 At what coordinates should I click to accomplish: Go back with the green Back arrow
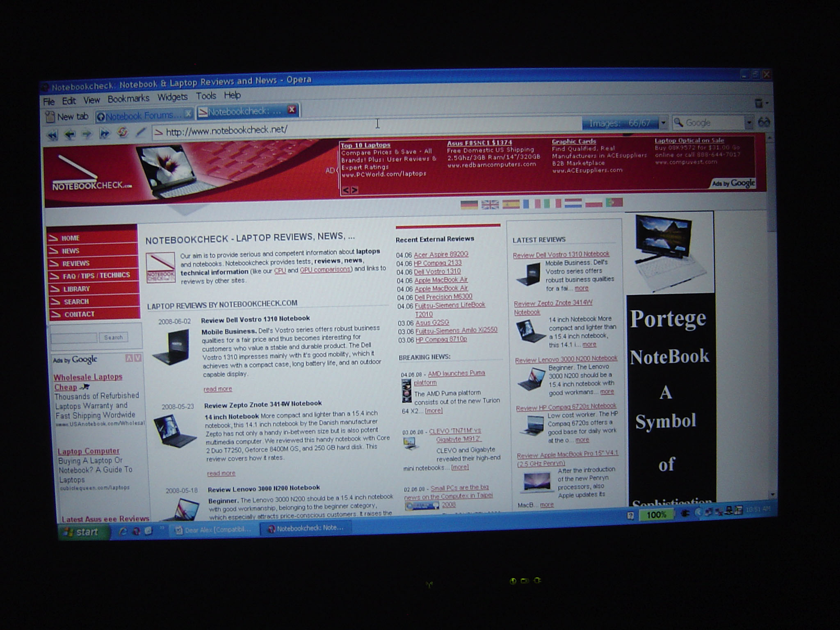tap(70, 134)
